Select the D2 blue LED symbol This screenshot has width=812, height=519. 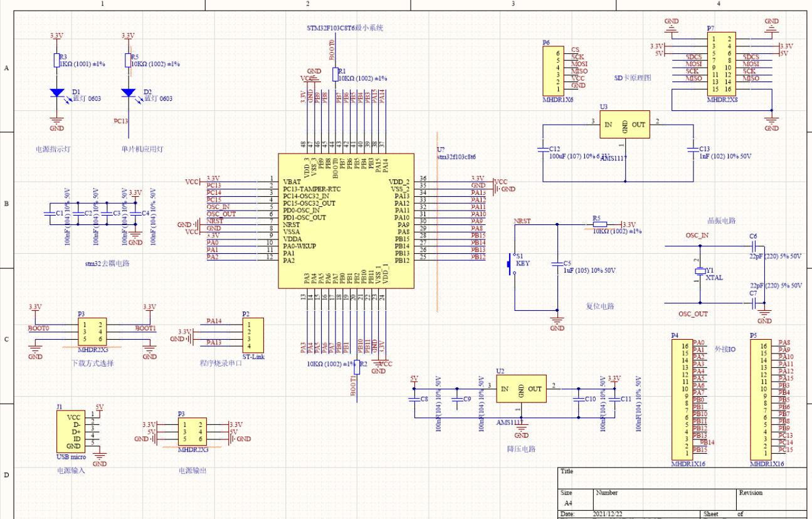tap(129, 93)
